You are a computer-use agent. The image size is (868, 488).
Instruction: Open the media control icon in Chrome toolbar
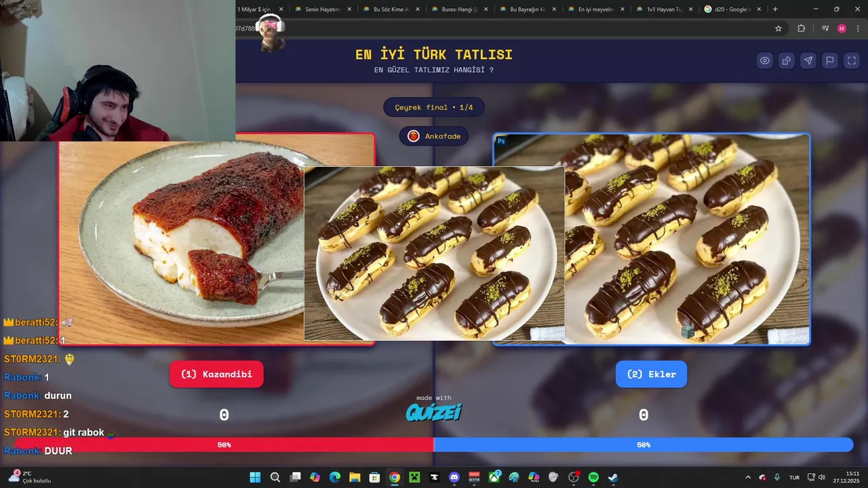[x=825, y=28]
